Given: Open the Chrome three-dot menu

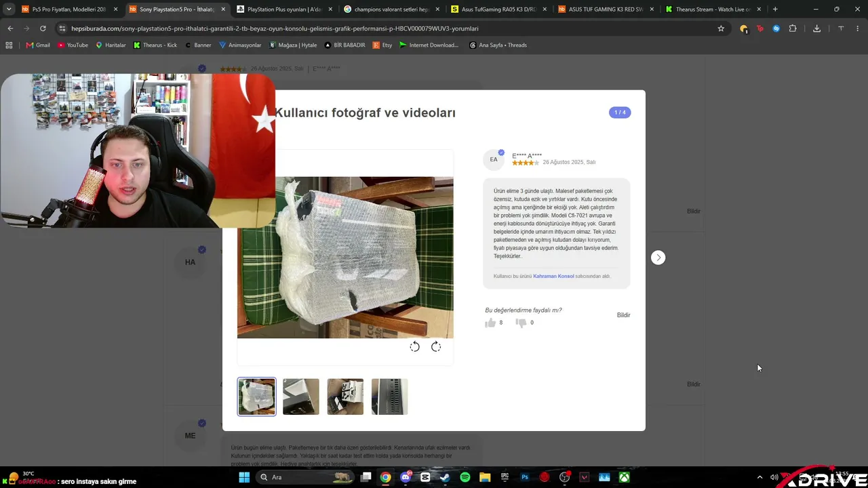Looking at the screenshot, I should pos(858,28).
